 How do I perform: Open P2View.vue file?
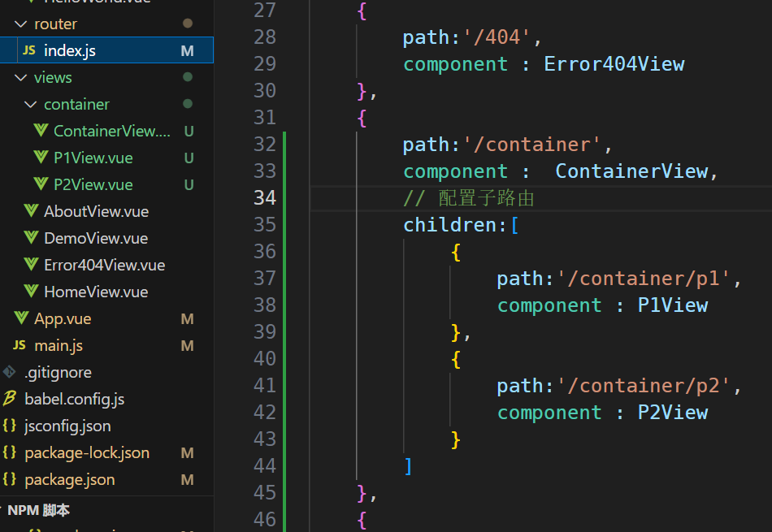coord(93,184)
